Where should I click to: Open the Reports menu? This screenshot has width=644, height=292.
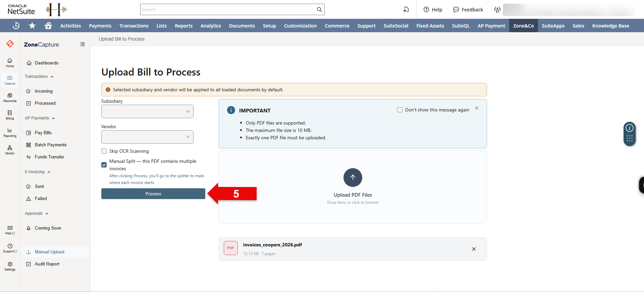click(183, 26)
